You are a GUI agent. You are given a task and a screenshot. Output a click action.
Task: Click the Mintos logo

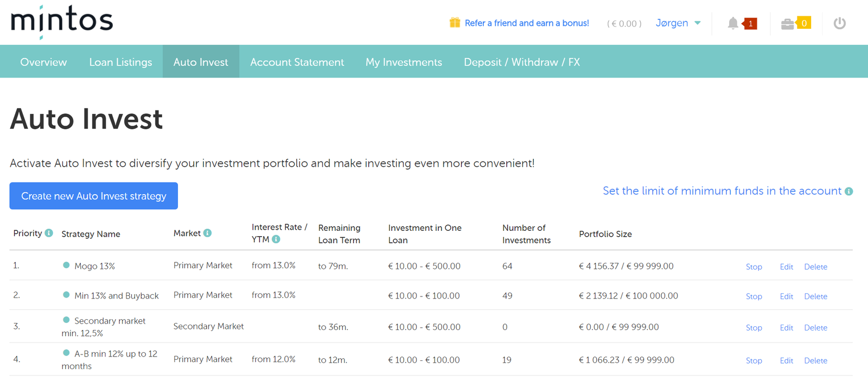(x=61, y=22)
